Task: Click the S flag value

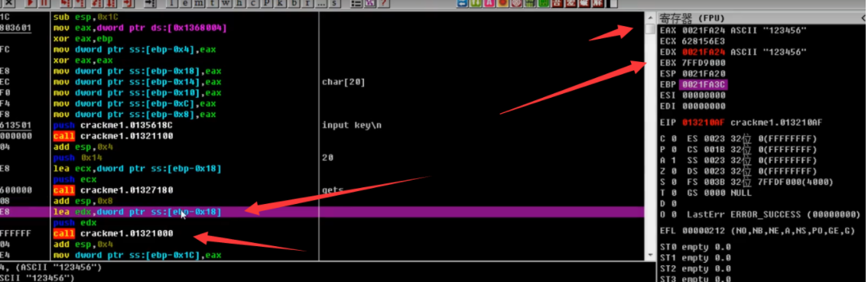Action: point(675,182)
